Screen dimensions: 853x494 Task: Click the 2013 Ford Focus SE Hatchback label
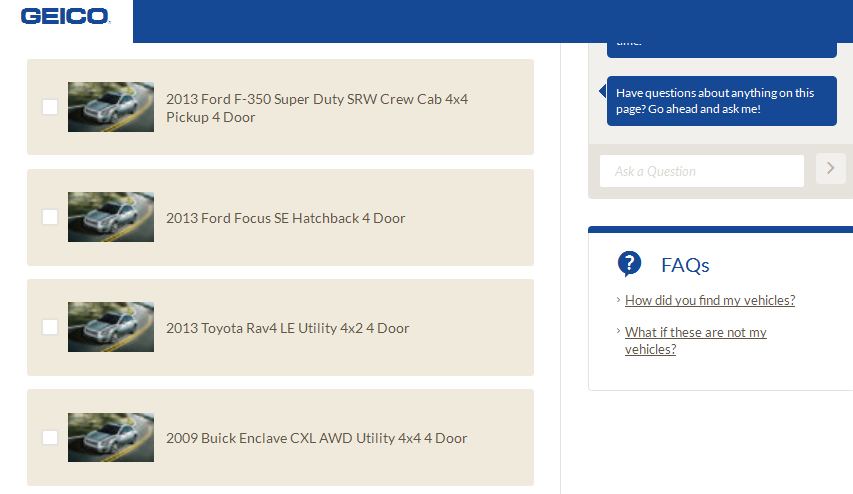285,218
